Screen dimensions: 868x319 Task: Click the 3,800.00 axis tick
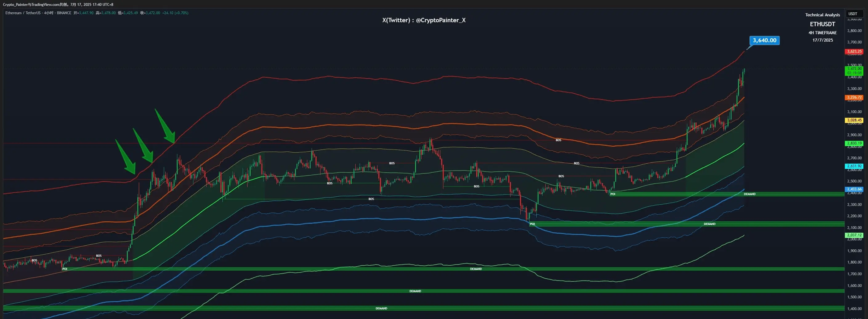tap(854, 31)
